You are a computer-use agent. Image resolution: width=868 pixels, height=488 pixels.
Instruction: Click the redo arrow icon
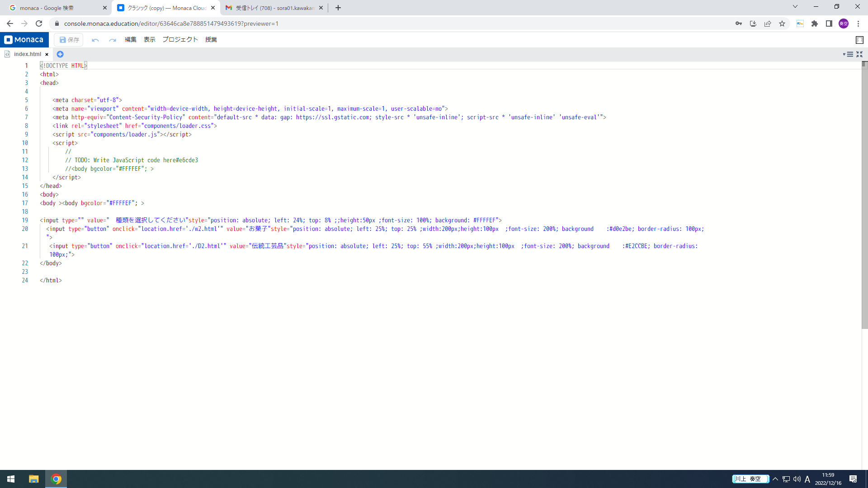tap(113, 40)
